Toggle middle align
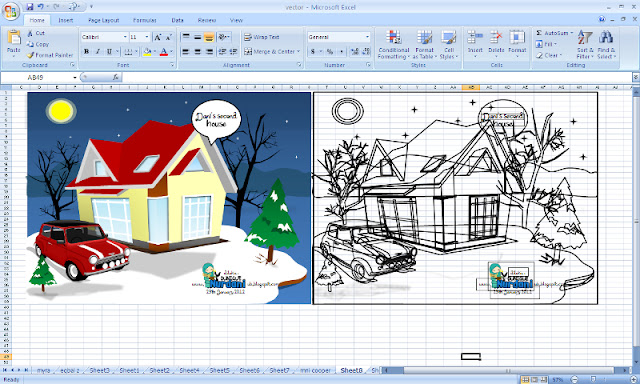Screen dimensions: 640x384 coord(198,37)
